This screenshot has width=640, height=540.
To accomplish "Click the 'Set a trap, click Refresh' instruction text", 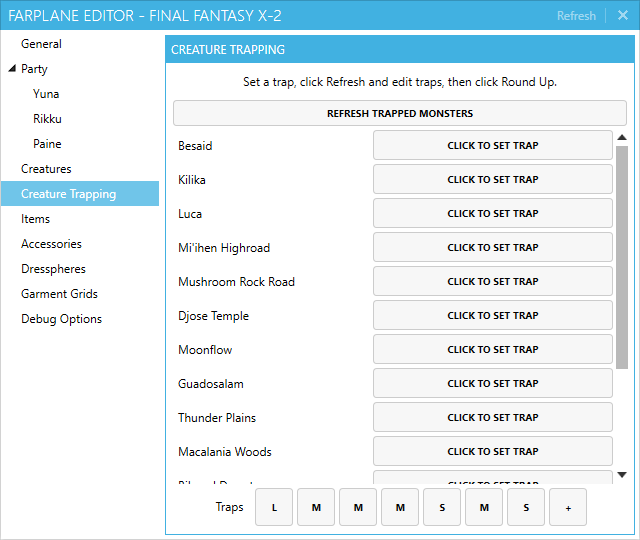I will pos(400,82).
